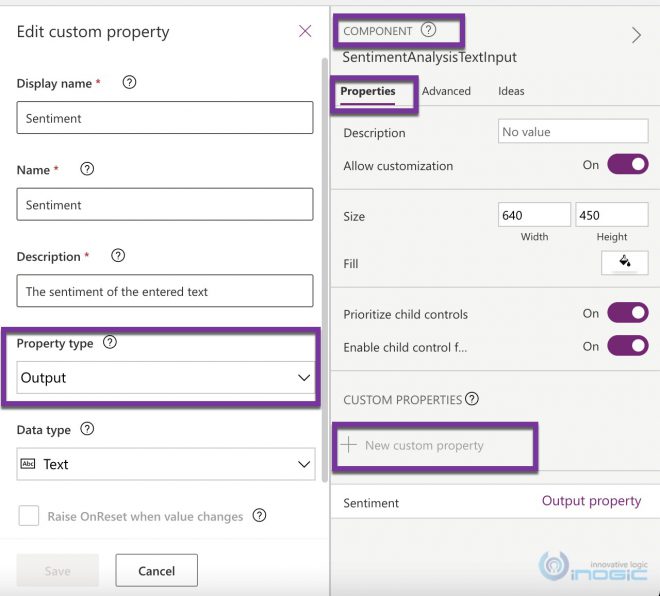
Task: Open help icon beside Property type
Action: click(x=110, y=342)
